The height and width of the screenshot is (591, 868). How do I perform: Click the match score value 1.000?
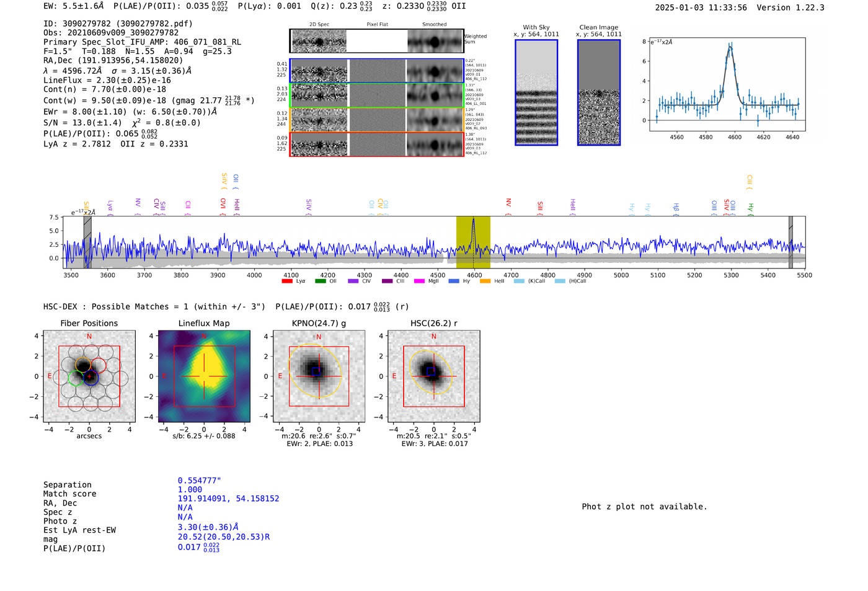[x=190, y=490]
